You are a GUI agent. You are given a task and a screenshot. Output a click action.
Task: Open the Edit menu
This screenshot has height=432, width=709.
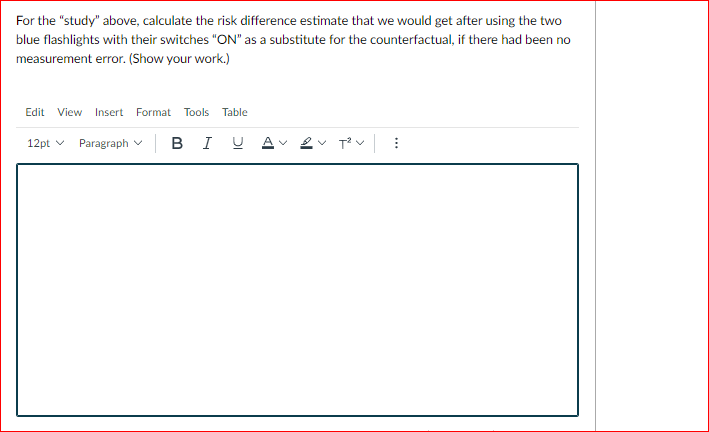click(x=35, y=112)
